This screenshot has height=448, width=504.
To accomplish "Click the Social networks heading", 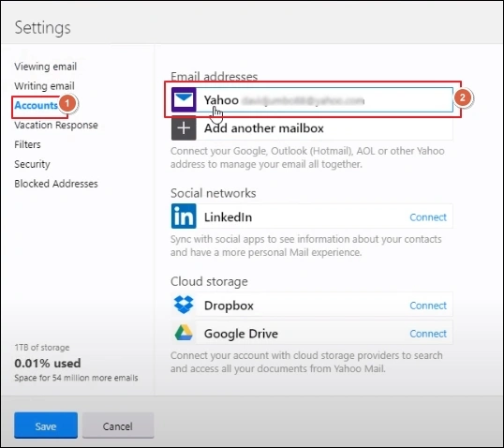I will tap(213, 193).
